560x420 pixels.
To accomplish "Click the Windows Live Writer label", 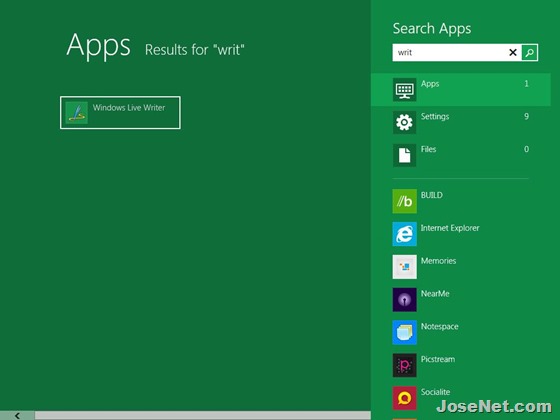I will pyautogui.click(x=129, y=108).
